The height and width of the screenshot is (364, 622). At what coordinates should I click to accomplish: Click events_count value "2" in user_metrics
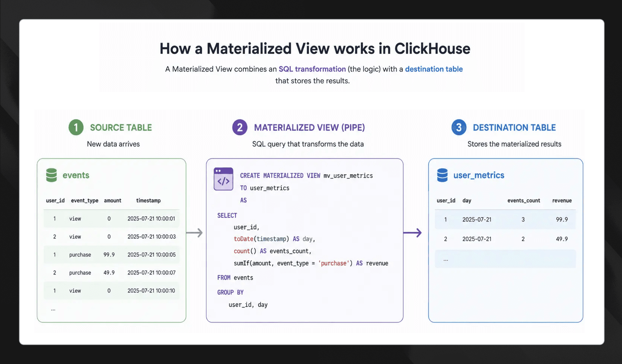tap(523, 239)
